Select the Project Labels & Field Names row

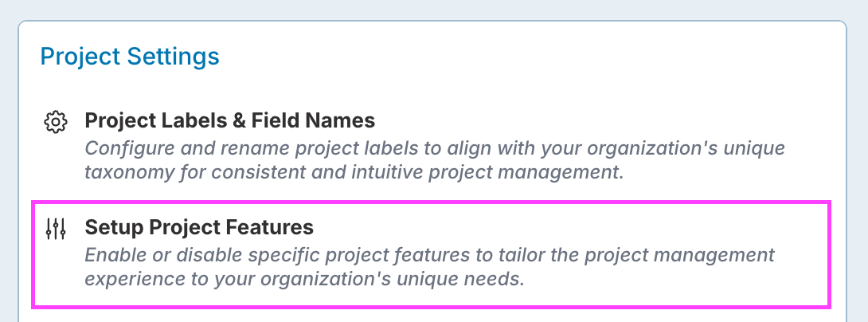pos(430,146)
